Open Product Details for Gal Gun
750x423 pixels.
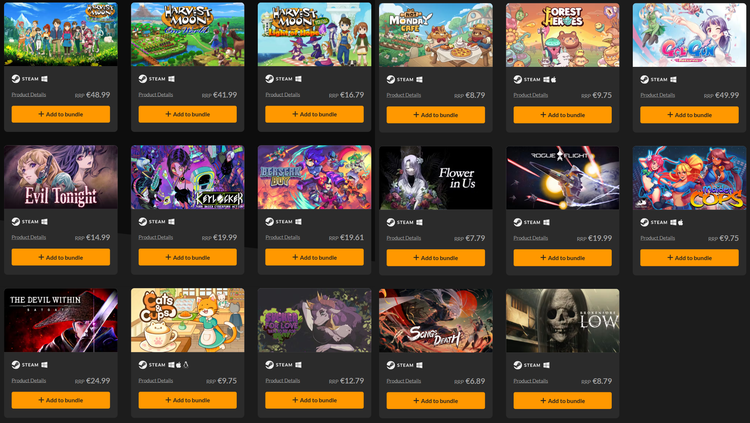(x=658, y=95)
